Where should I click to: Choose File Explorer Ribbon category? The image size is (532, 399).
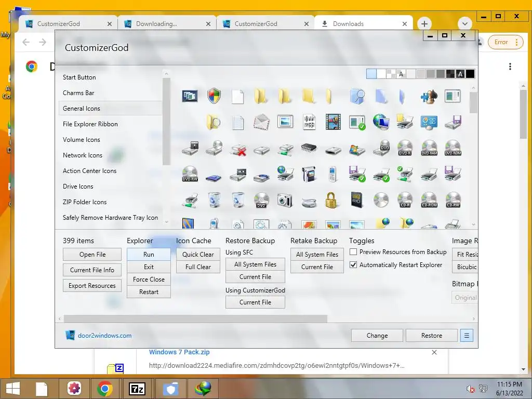pyautogui.click(x=110, y=124)
